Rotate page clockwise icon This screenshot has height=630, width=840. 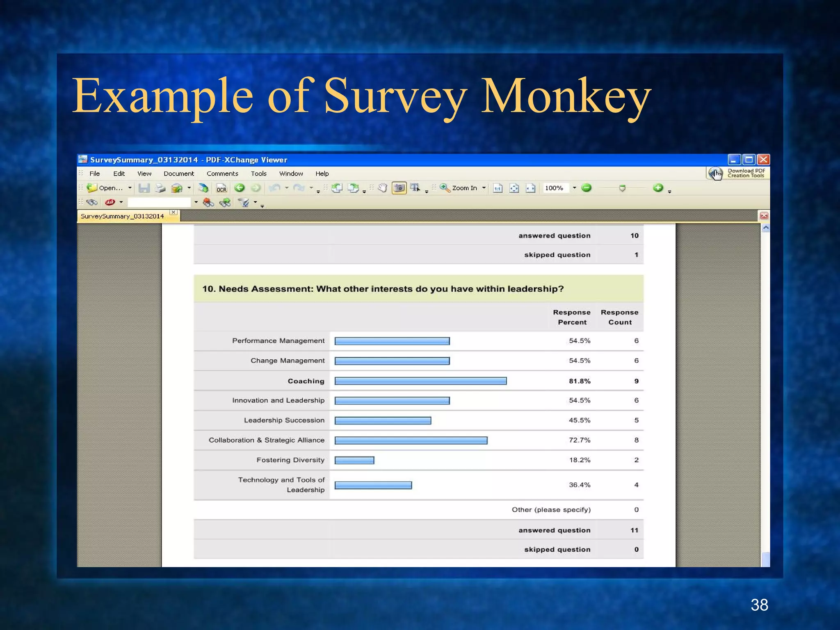point(353,188)
